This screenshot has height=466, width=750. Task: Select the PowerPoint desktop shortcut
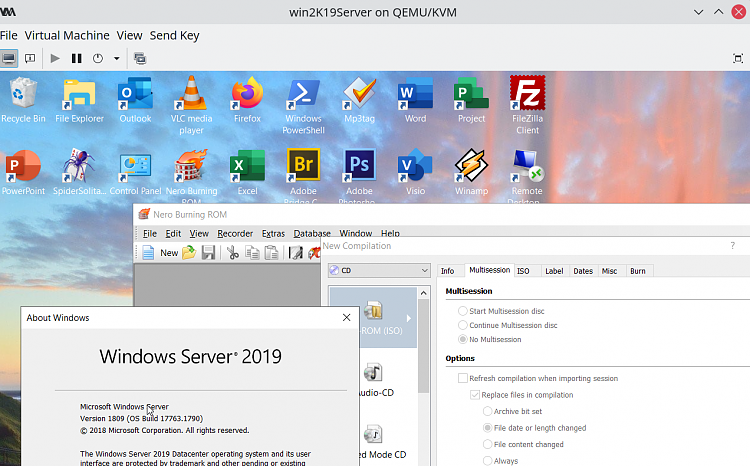point(23,172)
